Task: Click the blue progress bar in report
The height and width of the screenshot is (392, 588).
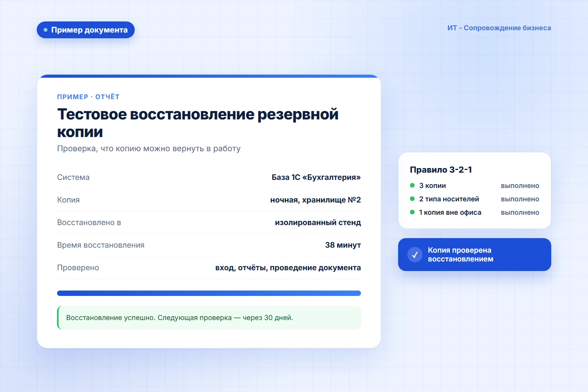Action: point(209,293)
